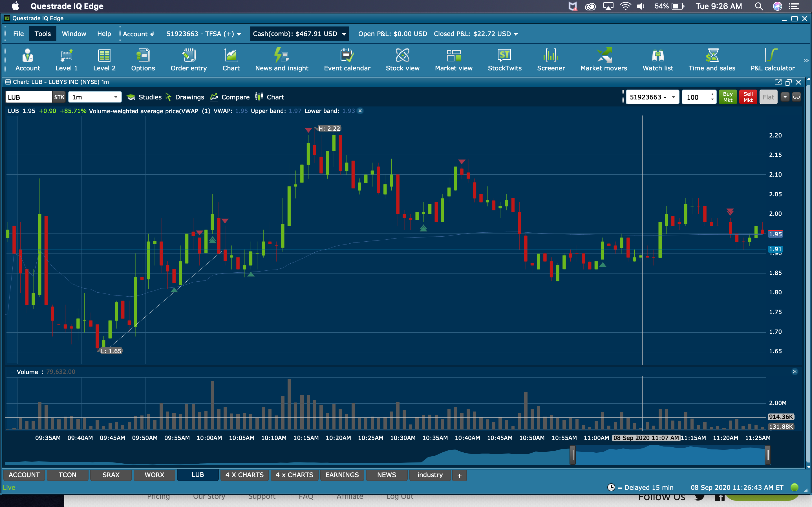Click the Buy Mkt button

coord(727,97)
